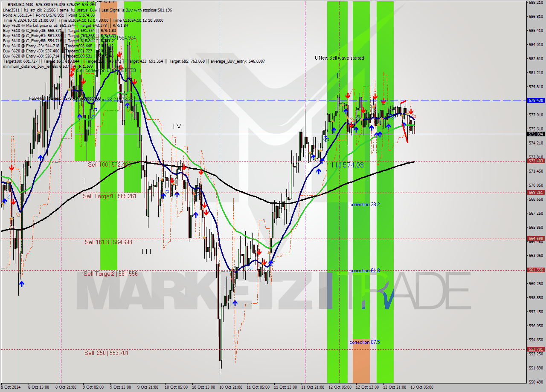This screenshot has width=546, height=392.
Task: Click the 561.556 red price tag
Action: pos(536,270)
